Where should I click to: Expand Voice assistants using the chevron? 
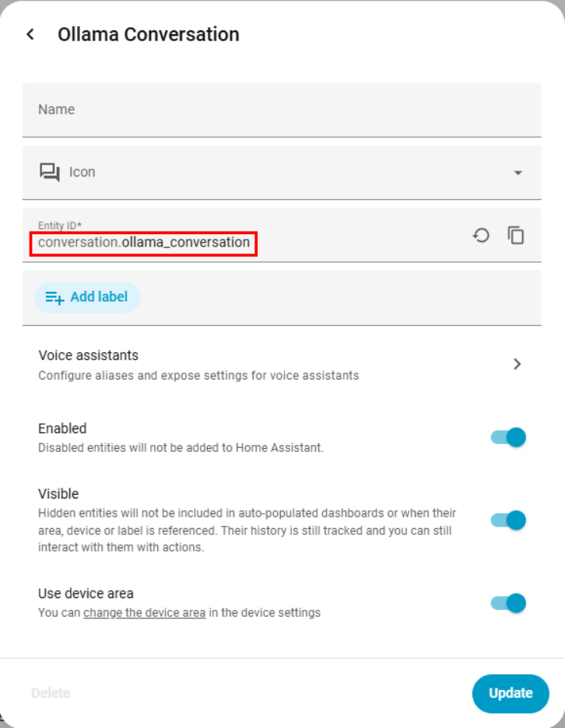coord(518,364)
